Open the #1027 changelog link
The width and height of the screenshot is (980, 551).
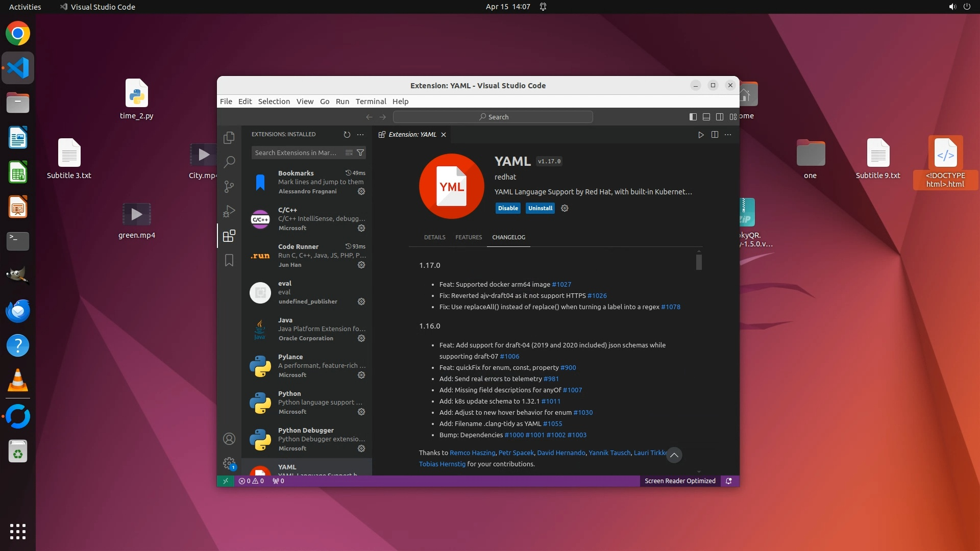click(561, 284)
